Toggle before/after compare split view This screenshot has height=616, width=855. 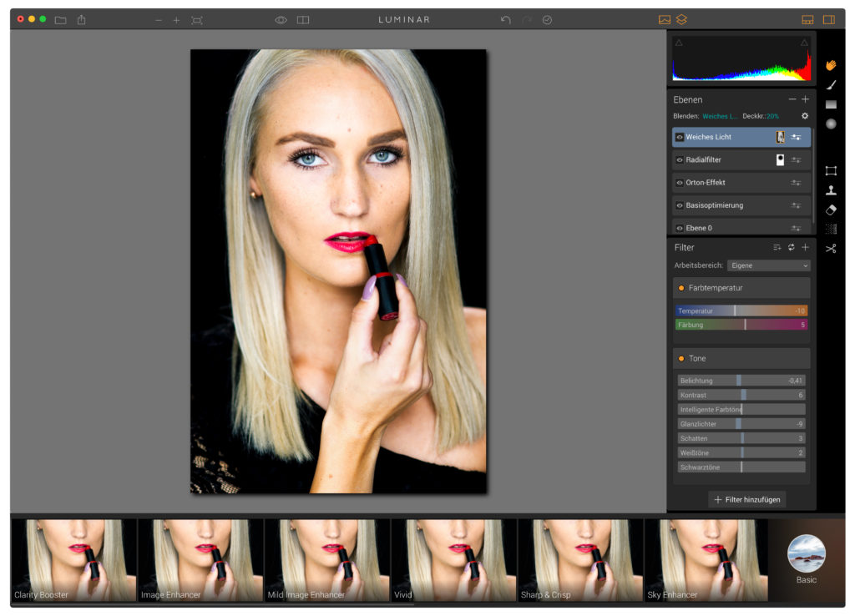point(303,20)
